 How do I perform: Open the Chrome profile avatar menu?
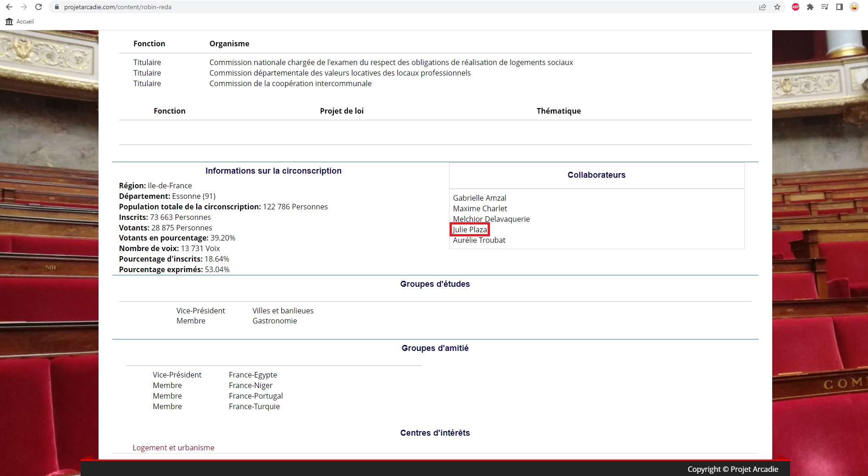pos(854,7)
